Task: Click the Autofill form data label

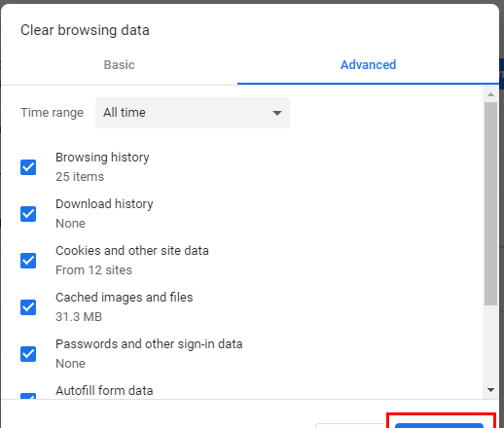Action: click(104, 391)
